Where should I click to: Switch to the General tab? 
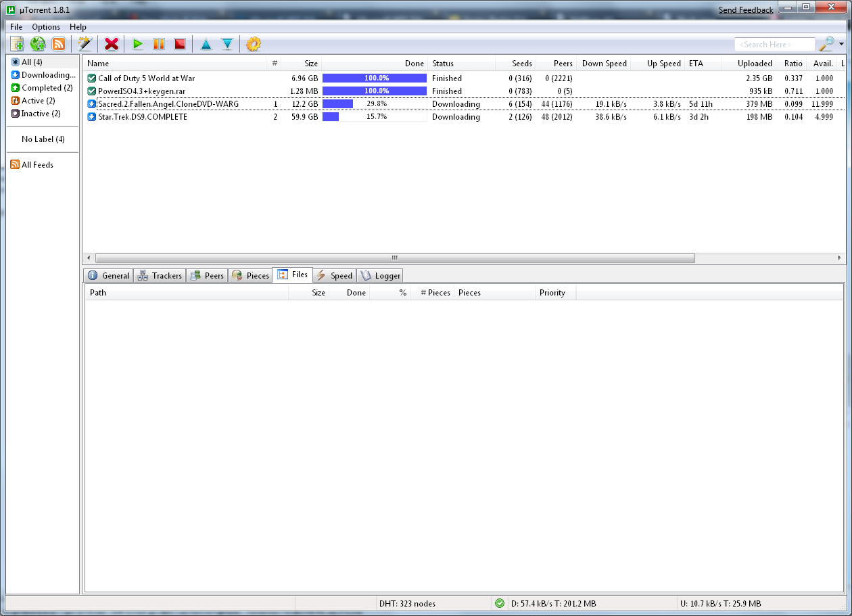pyautogui.click(x=108, y=276)
